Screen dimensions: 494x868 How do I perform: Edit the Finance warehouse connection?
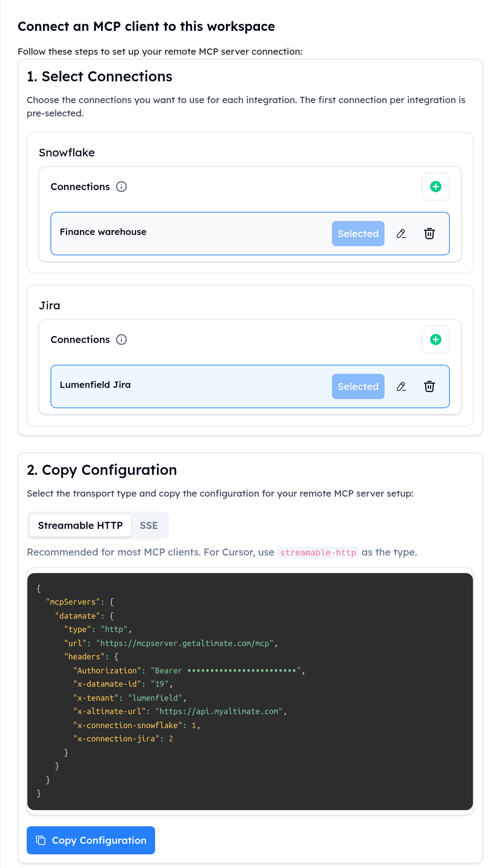401,234
